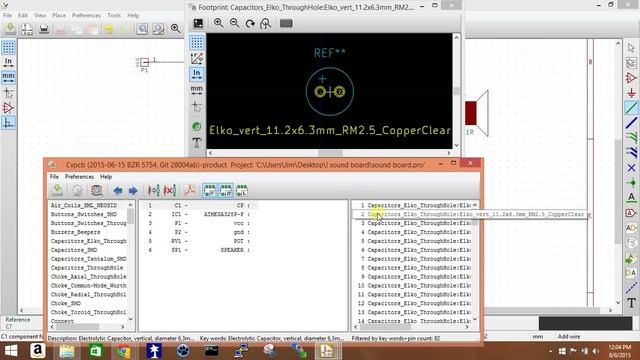The height and width of the screenshot is (360, 640).
Task: Toggle grid display in Footprint viewer
Action: click(197, 42)
